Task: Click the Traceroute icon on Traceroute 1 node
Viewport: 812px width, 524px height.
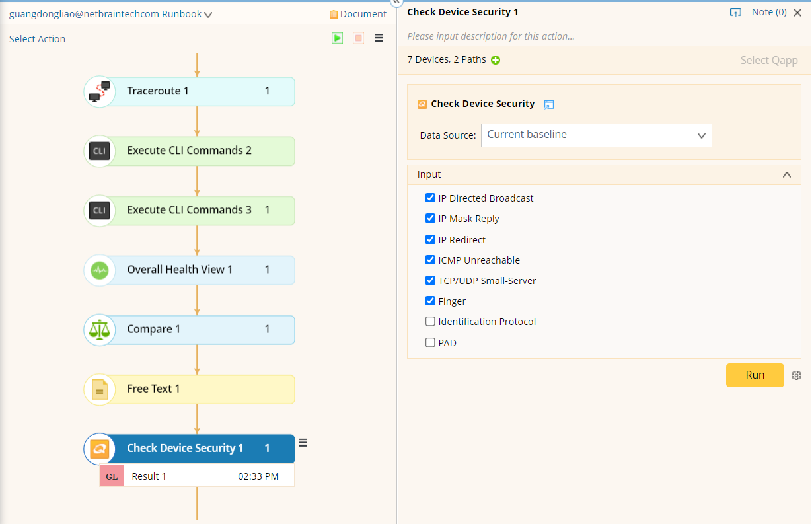Action: click(x=99, y=91)
